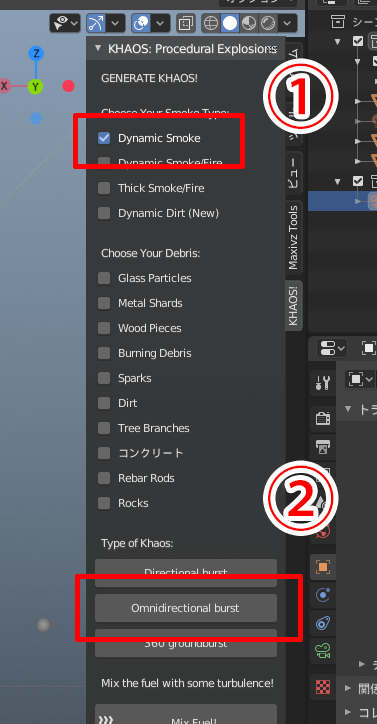Open the Properties editor type dropdown

pyautogui.click(x=331, y=348)
